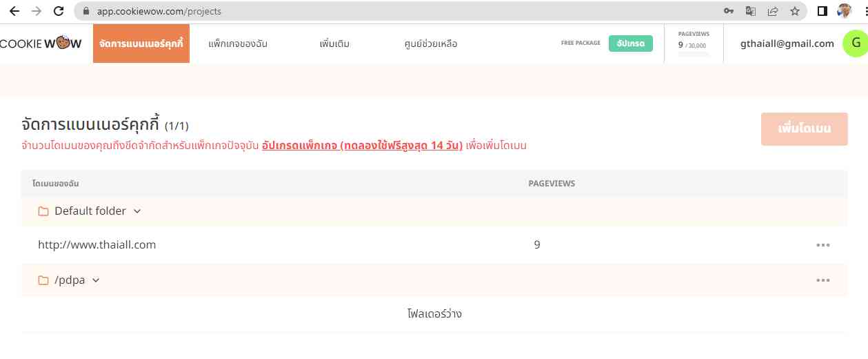
Task: Click the pageviews usage progress bar
Action: point(693,54)
